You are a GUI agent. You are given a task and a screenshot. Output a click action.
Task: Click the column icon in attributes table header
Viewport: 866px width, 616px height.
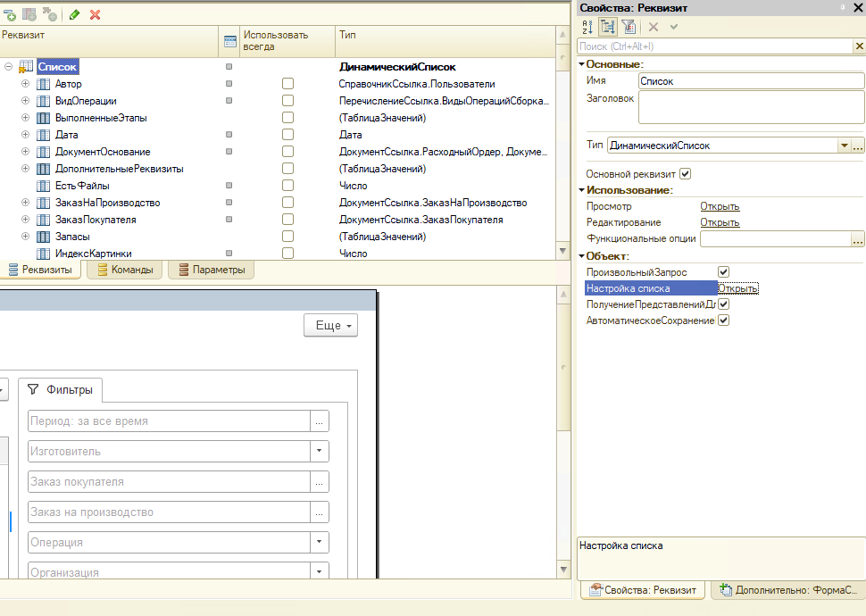pos(229,41)
